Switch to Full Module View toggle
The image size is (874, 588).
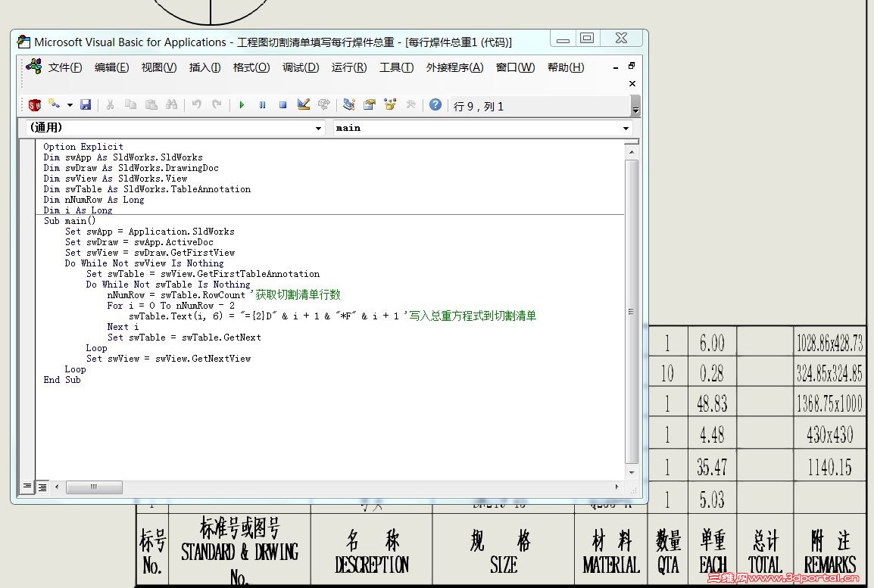[42, 487]
